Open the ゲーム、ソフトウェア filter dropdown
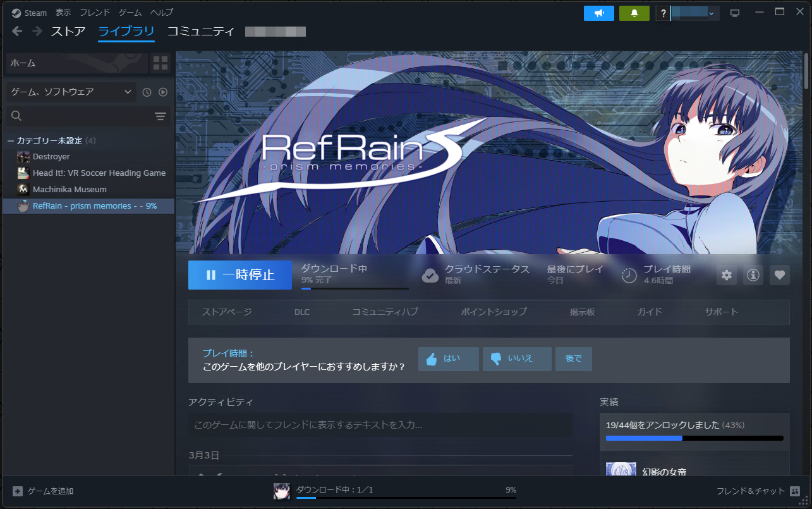 [x=70, y=92]
